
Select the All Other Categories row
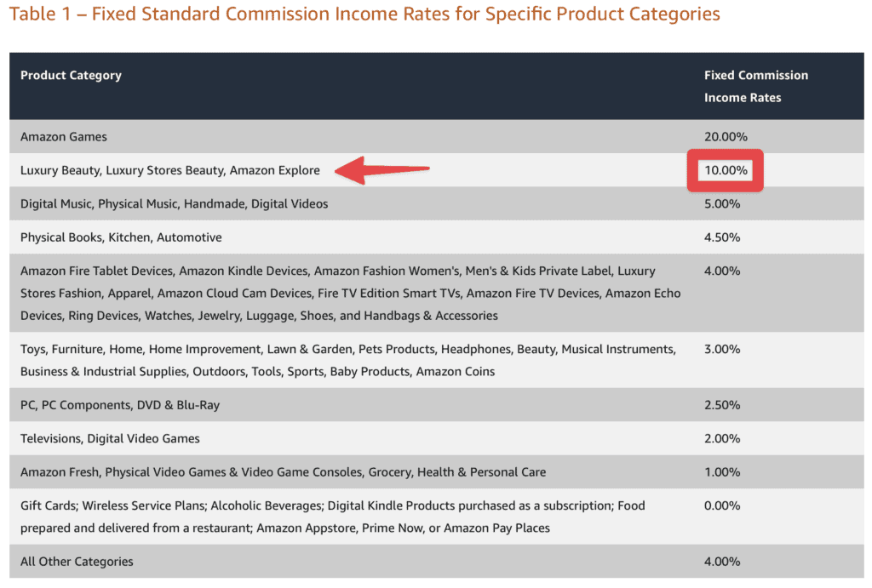click(x=76, y=562)
